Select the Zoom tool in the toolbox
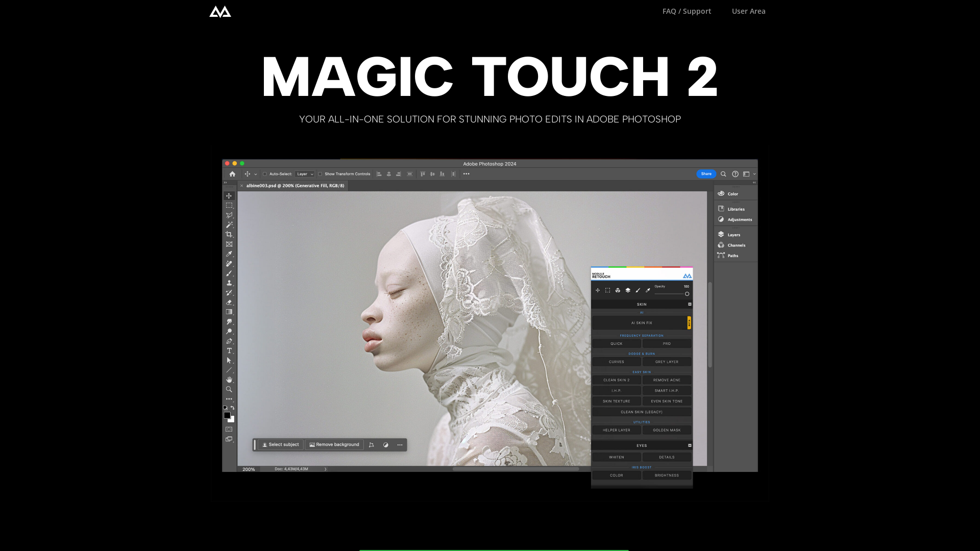980x551 pixels. pyautogui.click(x=229, y=389)
